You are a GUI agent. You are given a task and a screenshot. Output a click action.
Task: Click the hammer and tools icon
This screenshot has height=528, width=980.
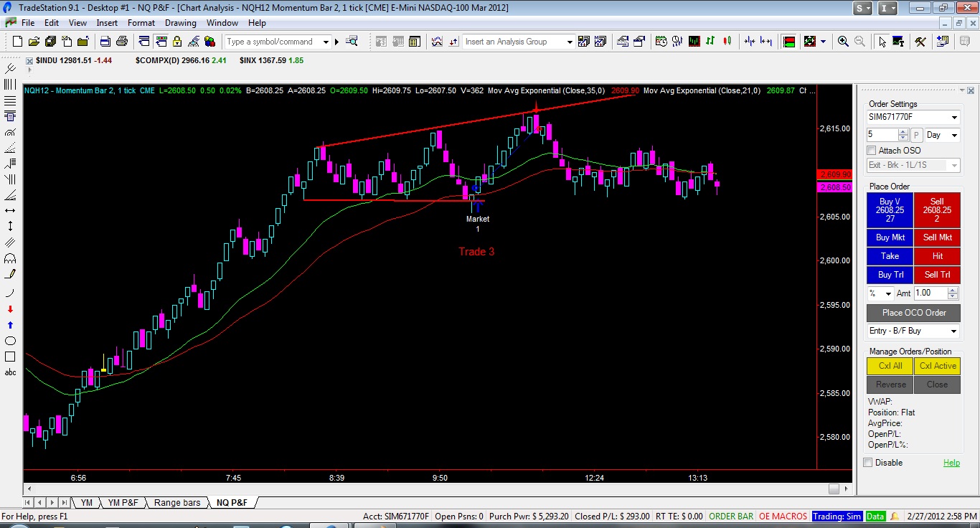pyautogui.click(x=920, y=42)
